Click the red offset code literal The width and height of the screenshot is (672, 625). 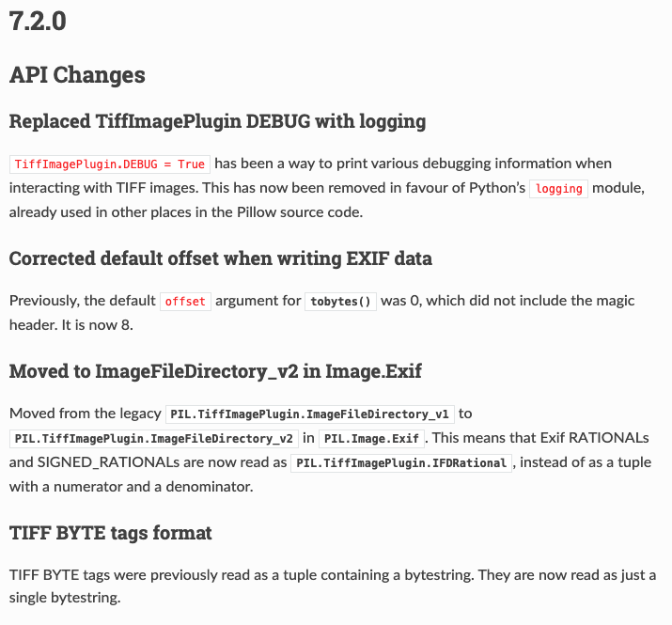[185, 302]
